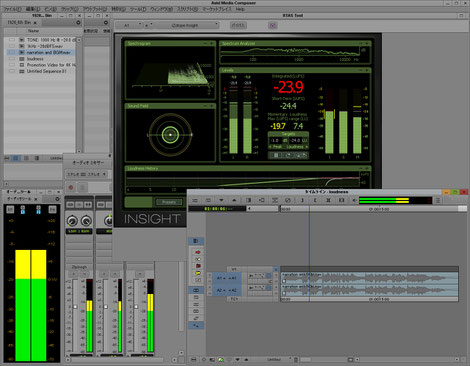Screen dimensions: 470x366
Task: Adjust the first pan knob in mixer strip
Action: (72, 220)
